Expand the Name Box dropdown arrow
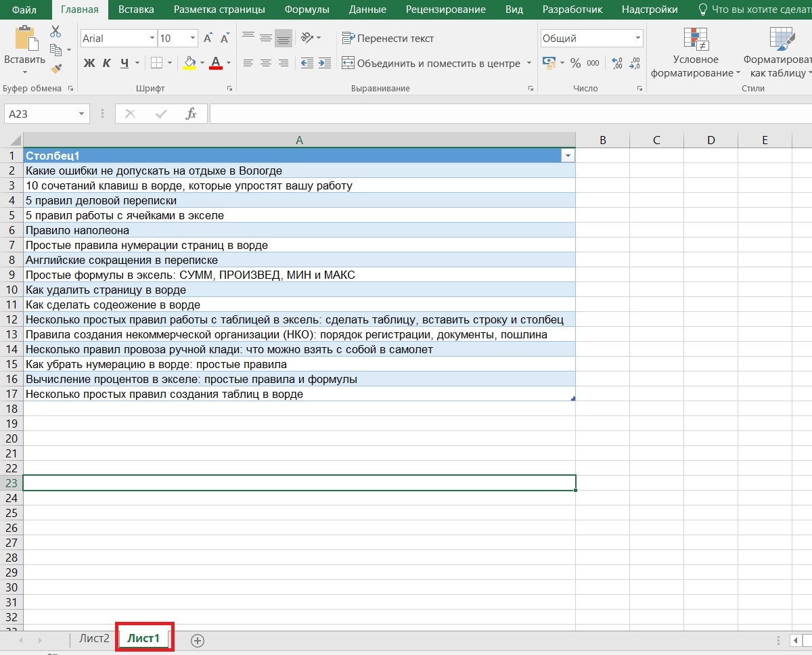Screen dimensions: 812x655 [82, 114]
